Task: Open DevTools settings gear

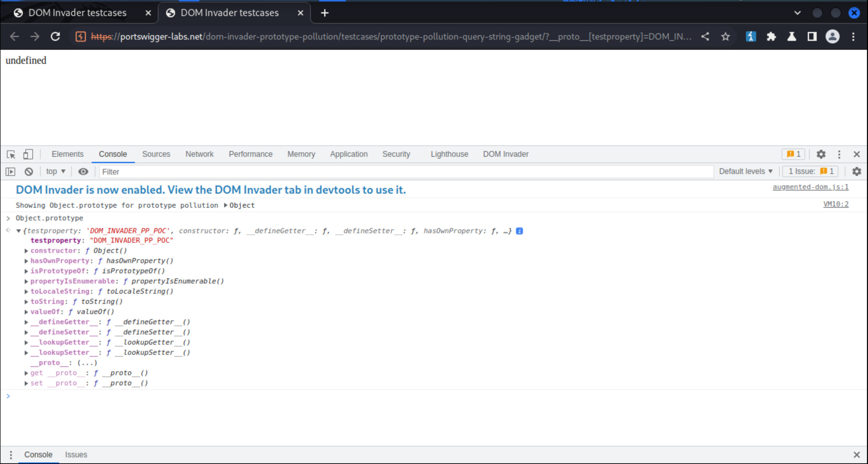Action: click(821, 154)
